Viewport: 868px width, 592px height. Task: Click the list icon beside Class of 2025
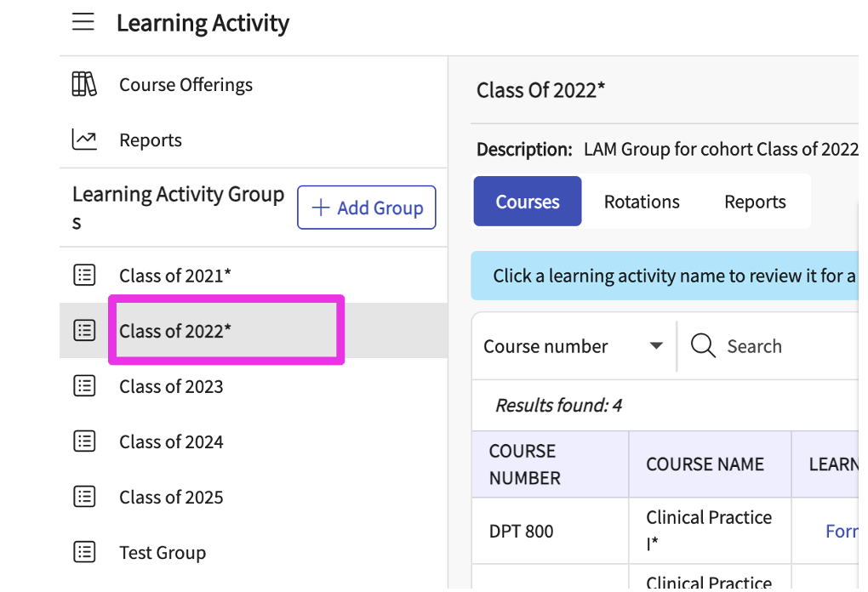pos(84,497)
